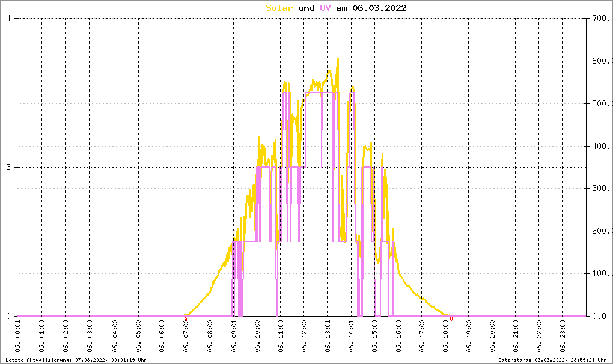Click the red sunrise marker near 07:00
This screenshot has width=613, height=364.
[186, 319]
